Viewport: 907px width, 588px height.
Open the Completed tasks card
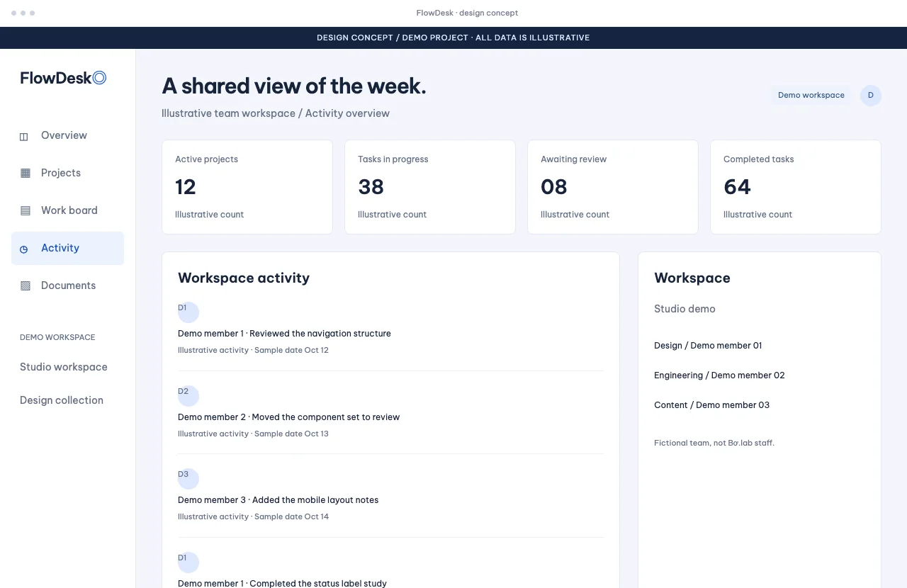click(x=796, y=187)
